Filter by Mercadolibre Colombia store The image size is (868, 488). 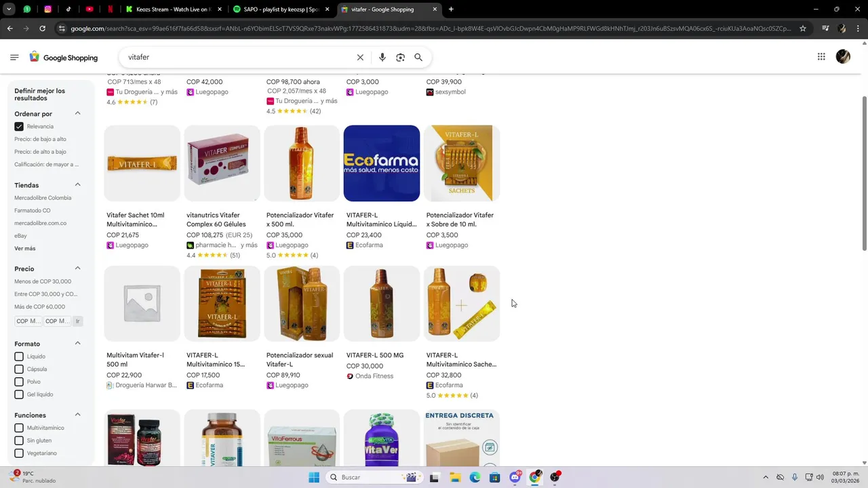point(43,198)
